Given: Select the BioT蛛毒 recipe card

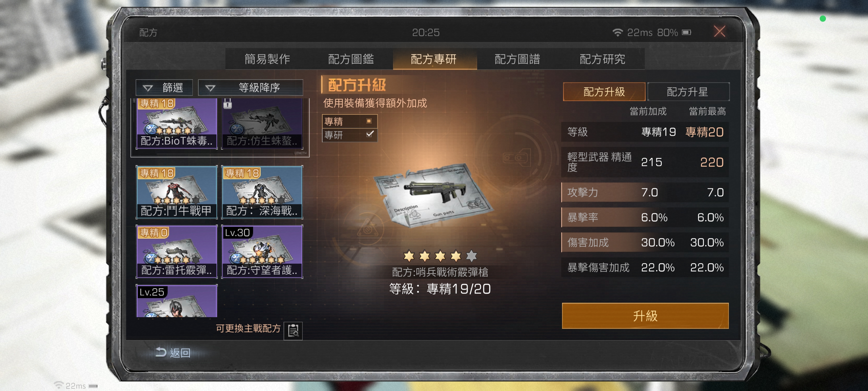Looking at the screenshot, I should coord(177,124).
